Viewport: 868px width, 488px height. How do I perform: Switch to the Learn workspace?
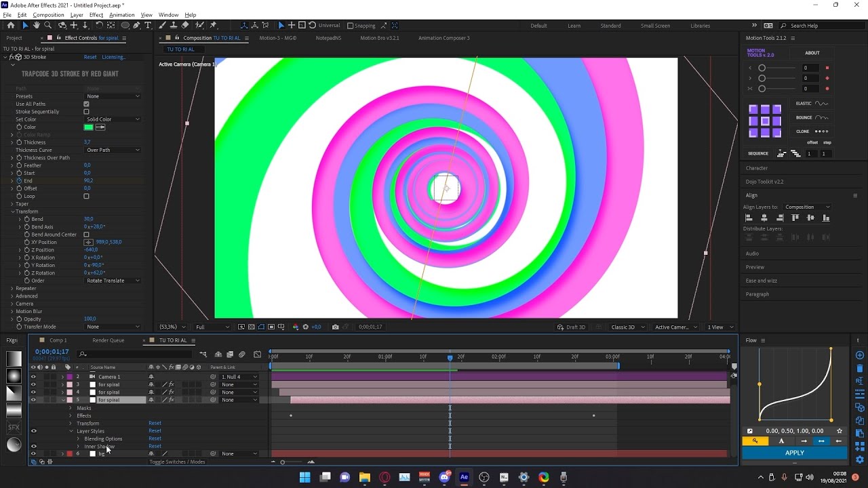pos(574,26)
